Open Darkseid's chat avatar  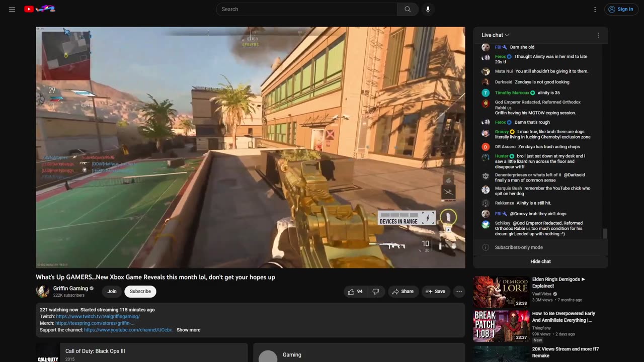click(486, 82)
